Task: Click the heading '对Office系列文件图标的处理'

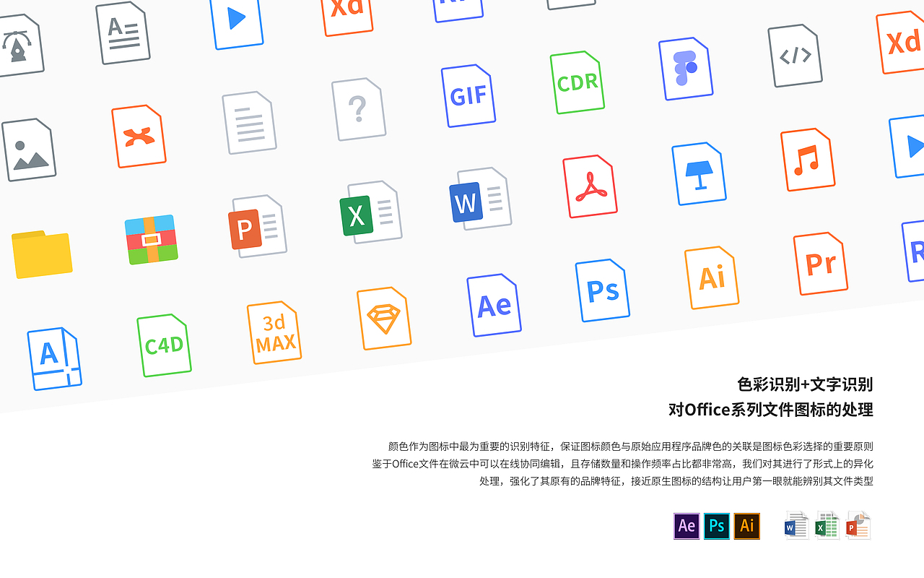Action: click(x=771, y=410)
